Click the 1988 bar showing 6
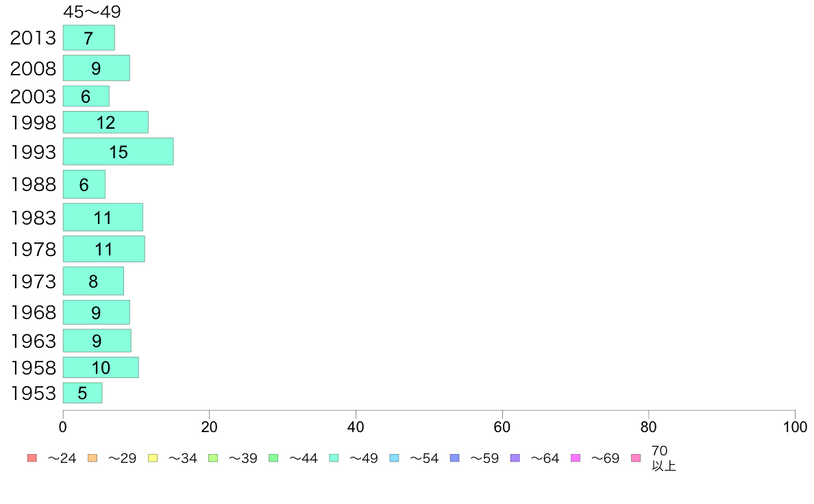 84,184
